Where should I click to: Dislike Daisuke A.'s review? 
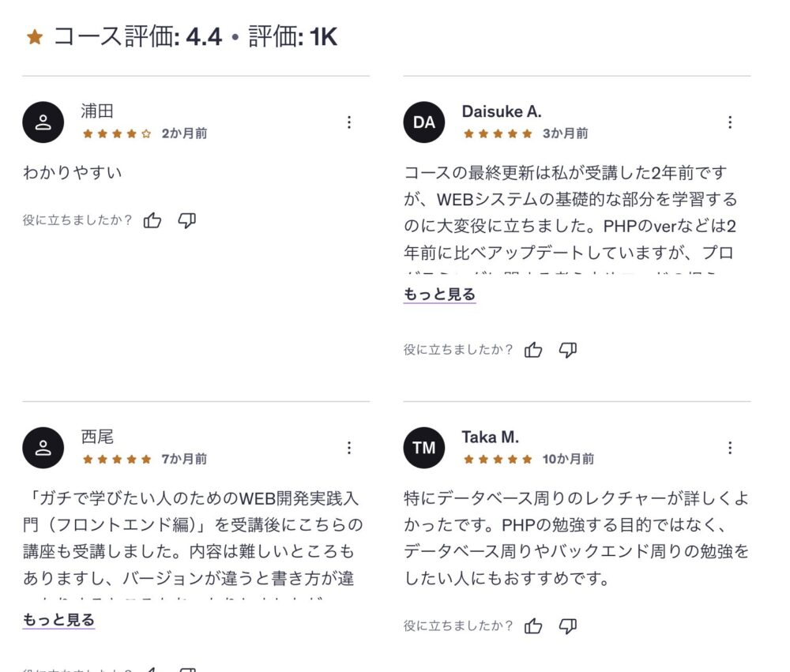(567, 350)
